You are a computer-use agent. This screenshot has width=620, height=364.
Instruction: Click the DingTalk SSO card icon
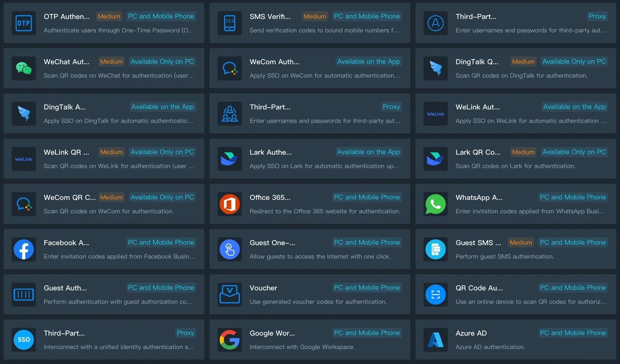coord(24,114)
